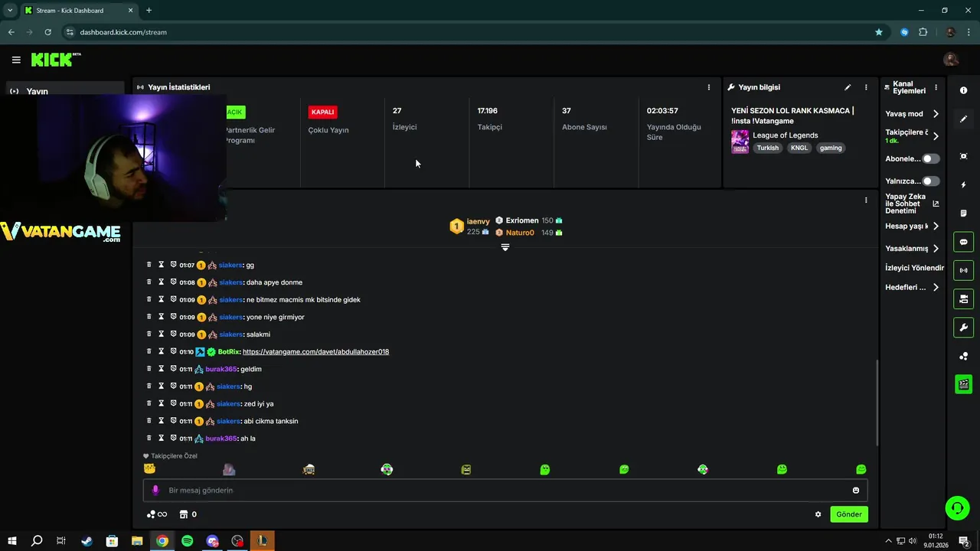The height and width of the screenshot is (551, 980).
Task: Open the hamburger menu next to Kick logo
Action: (x=16, y=60)
